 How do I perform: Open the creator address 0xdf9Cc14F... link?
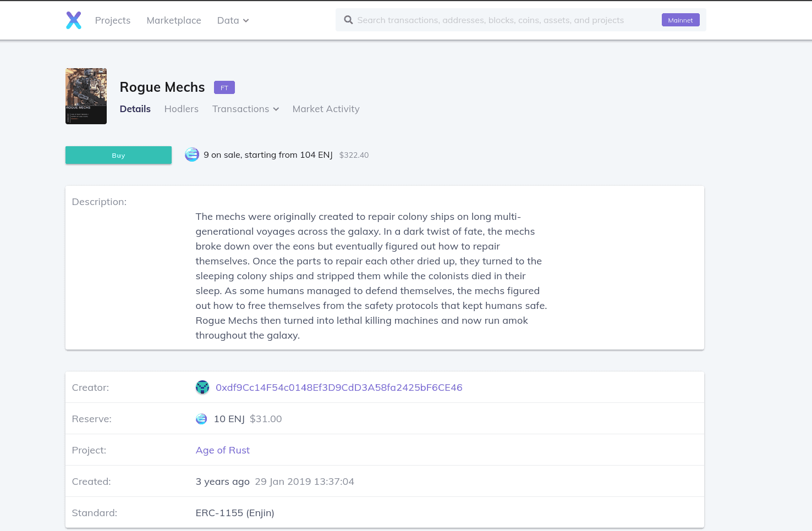click(339, 388)
